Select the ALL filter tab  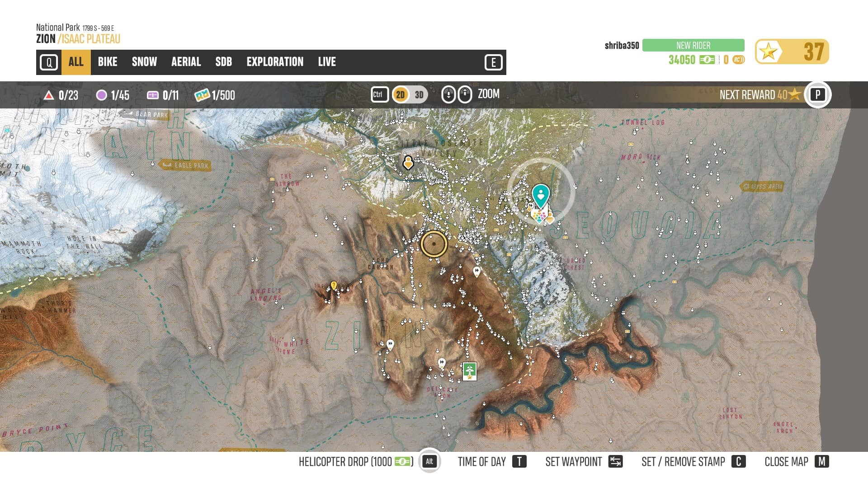[x=76, y=62]
